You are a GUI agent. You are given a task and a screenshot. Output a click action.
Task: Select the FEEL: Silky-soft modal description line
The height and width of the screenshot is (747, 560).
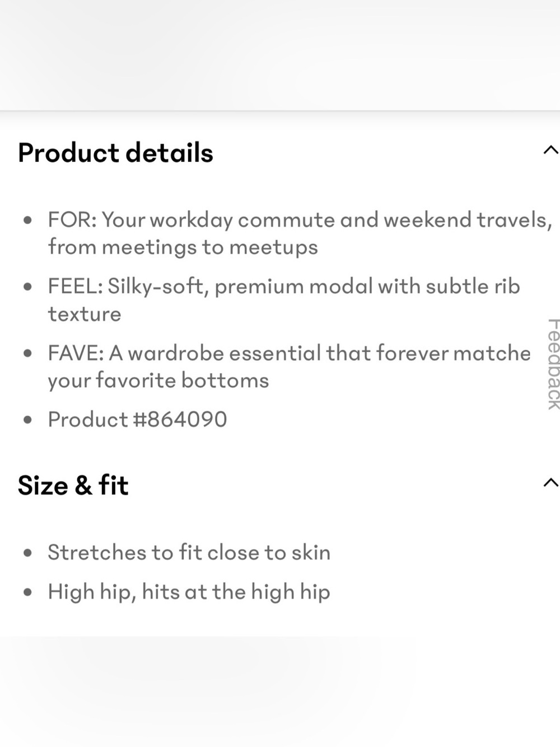tap(284, 300)
